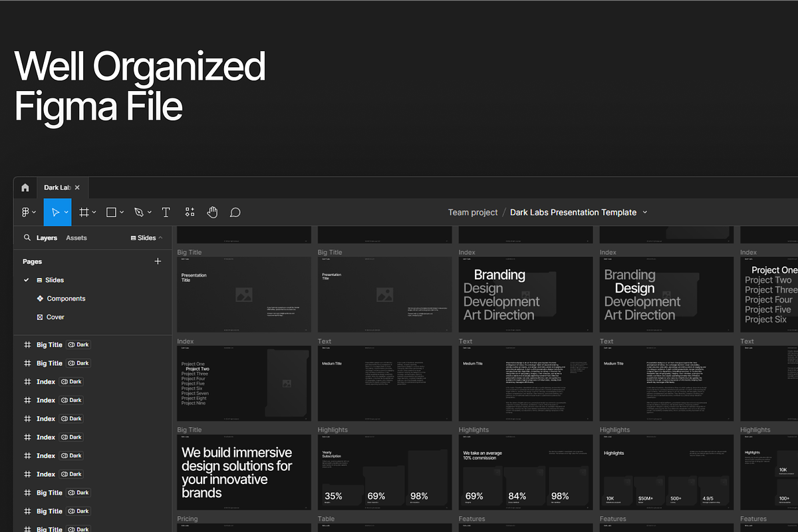Open the Resources components tool
Viewport: 798px width, 532px height.
pyautogui.click(x=190, y=212)
